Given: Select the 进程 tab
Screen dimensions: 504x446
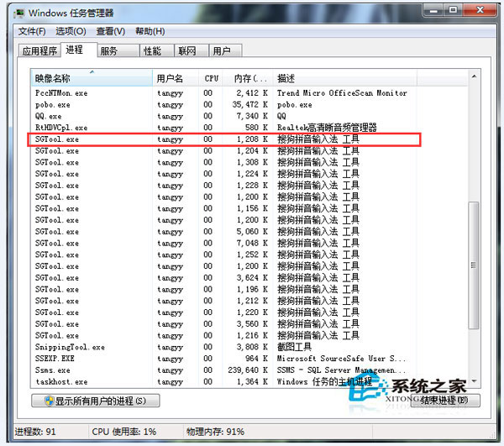Looking at the screenshot, I should 78,50.
